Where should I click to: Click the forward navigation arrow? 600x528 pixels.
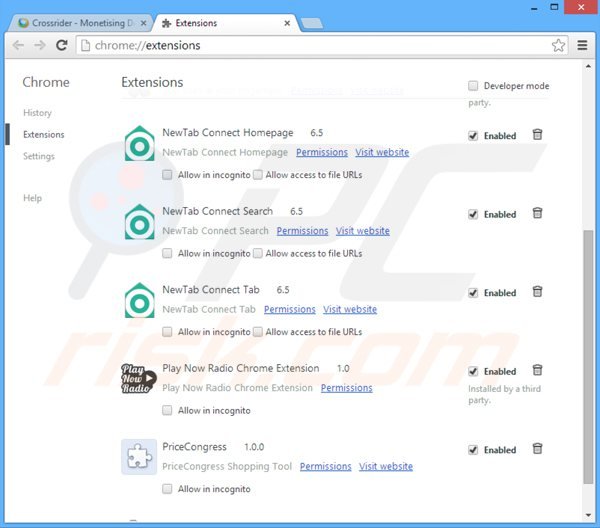coord(40,46)
